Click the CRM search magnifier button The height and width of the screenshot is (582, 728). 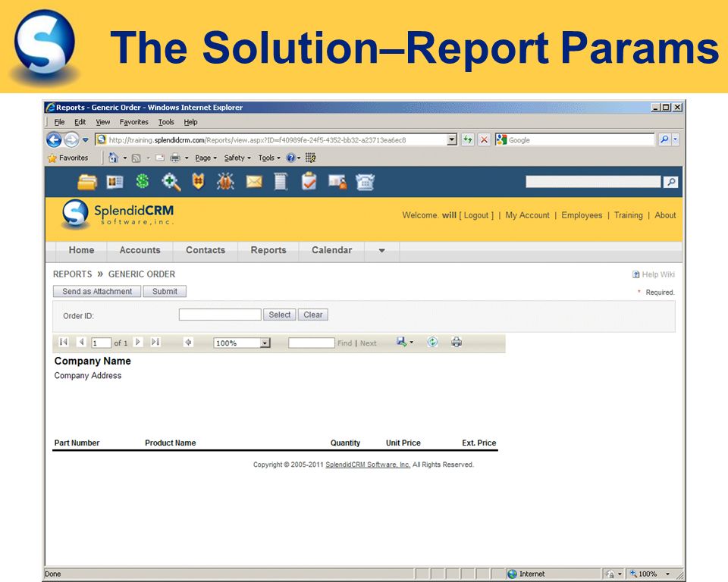click(671, 182)
